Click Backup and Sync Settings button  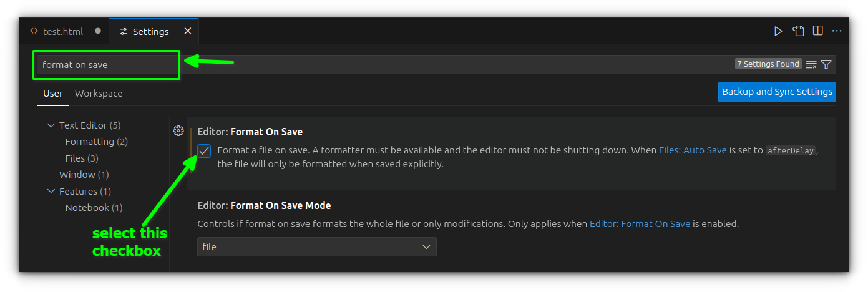point(777,92)
